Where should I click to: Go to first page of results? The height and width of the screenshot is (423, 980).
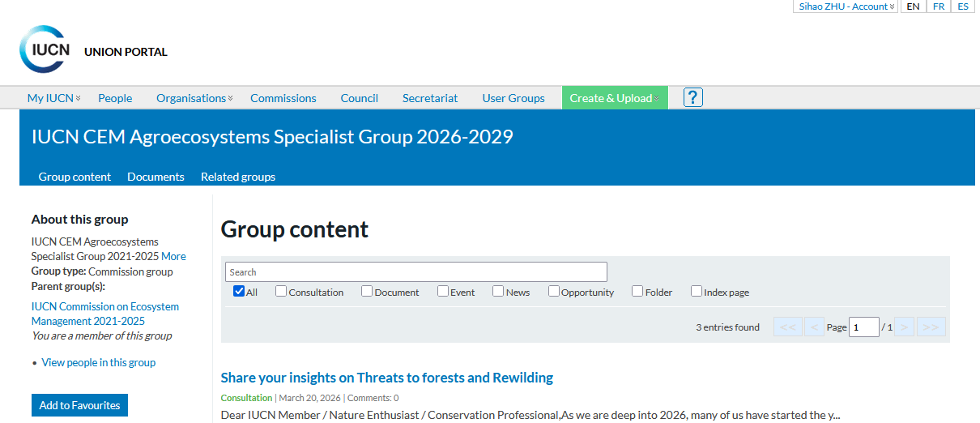tap(787, 327)
